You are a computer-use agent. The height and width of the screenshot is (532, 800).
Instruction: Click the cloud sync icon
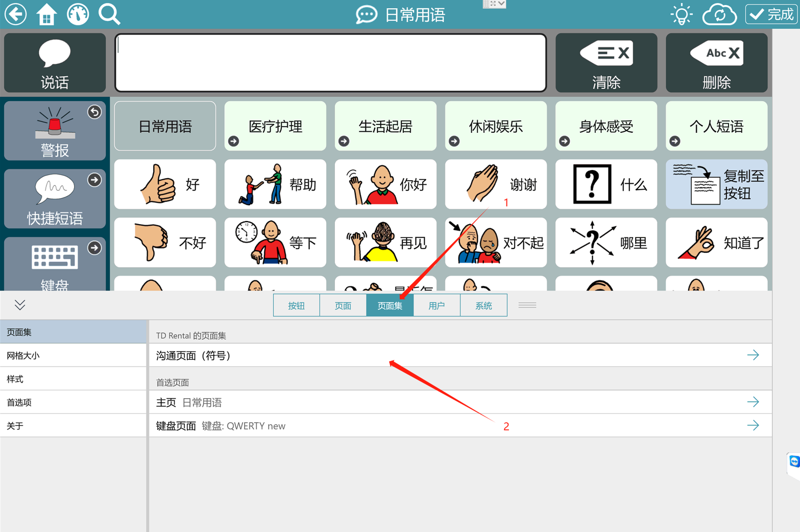[x=719, y=14]
